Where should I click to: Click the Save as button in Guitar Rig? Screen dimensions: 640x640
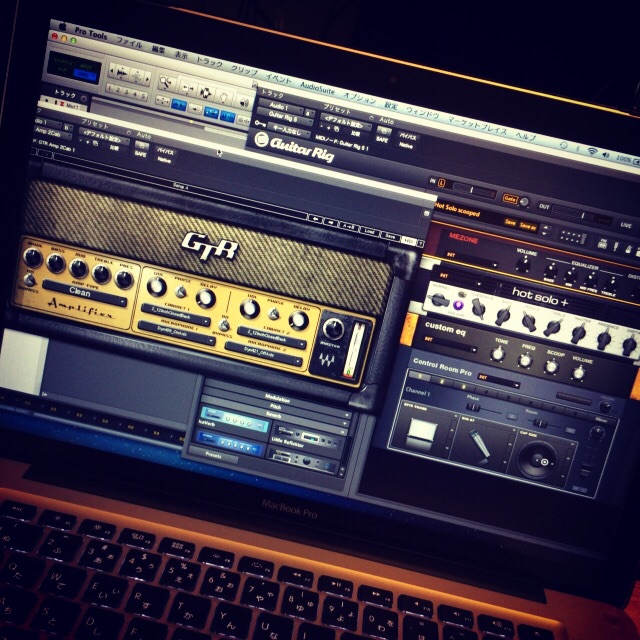(527, 227)
